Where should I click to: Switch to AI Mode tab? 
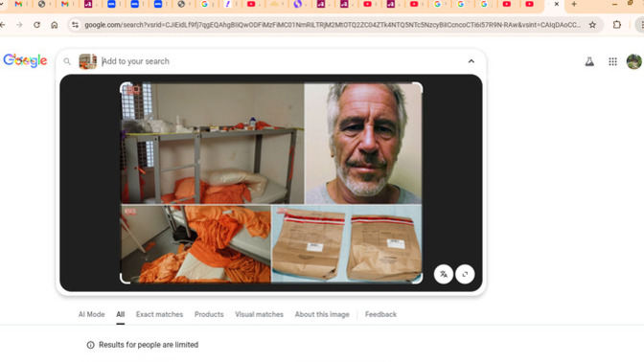click(92, 314)
